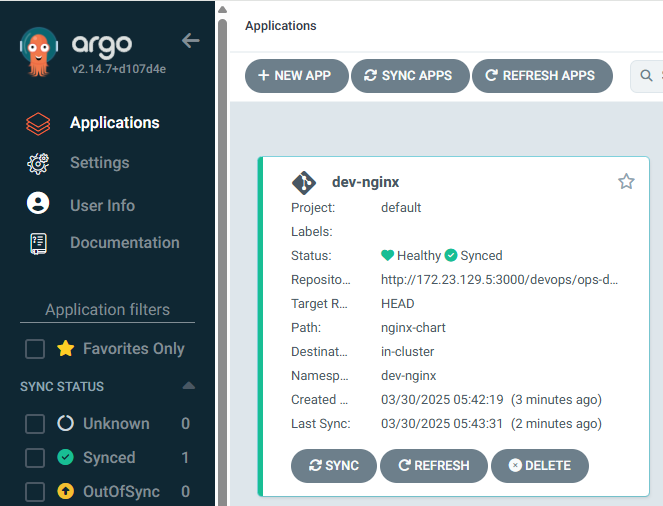Enable the Favorites Only checkbox

point(35,349)
